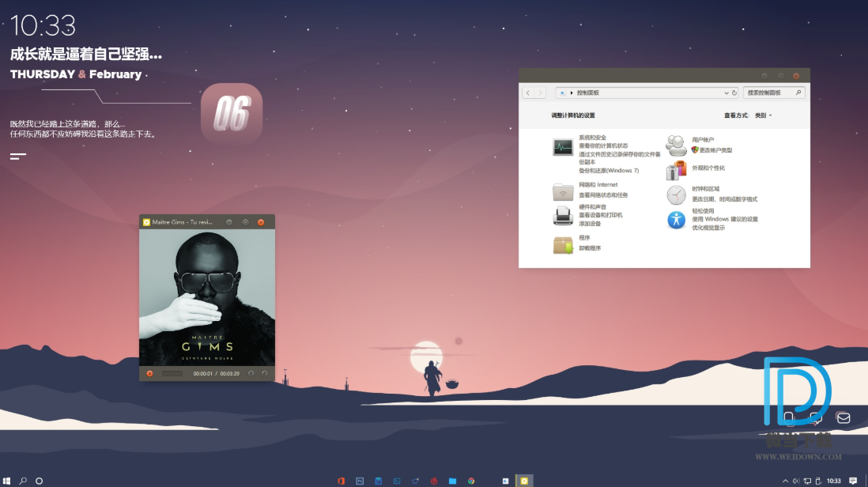Open the blue Ease of Access icon
Image resolution: width=868 pixels, height=487 pixels.
click(x=676, y=221)
